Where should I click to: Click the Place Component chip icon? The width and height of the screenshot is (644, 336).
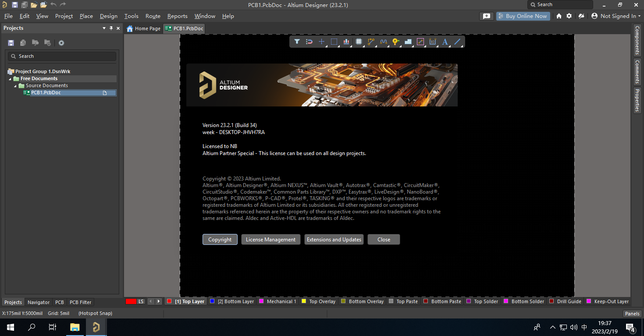pyautogui.click(x=359, y=42)
